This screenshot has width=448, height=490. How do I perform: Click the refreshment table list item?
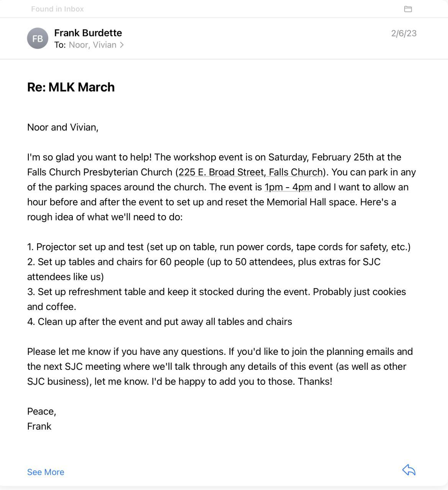click(x=216, y=292)
